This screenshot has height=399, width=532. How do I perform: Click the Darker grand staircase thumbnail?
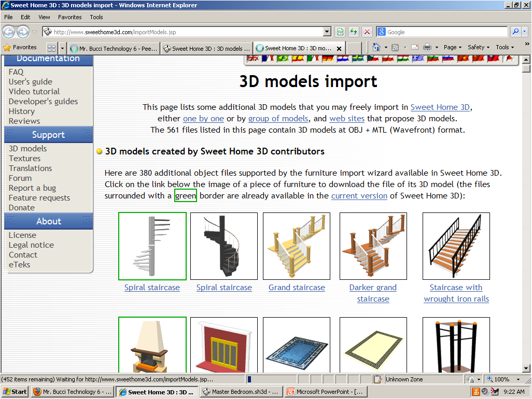373,246
